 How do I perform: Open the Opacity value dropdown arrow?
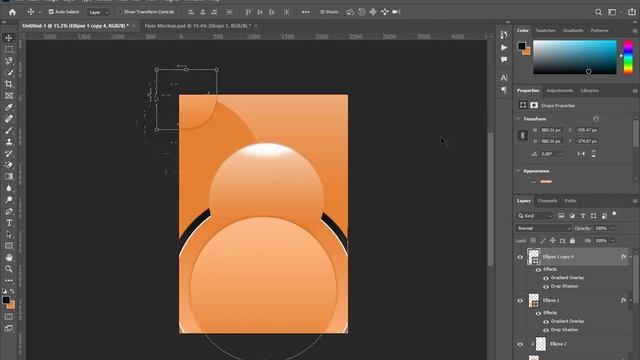point(613,228)
